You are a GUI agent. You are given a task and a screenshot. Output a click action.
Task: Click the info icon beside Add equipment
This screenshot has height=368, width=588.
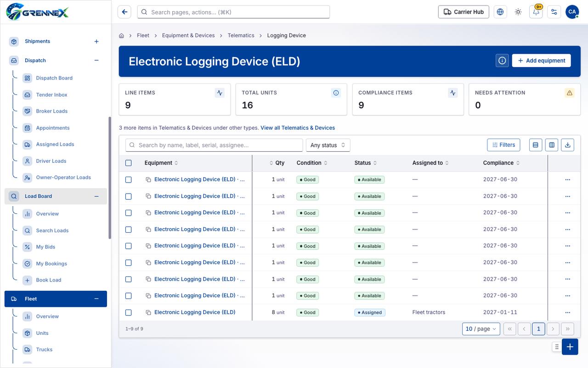[x=502, y=60]
